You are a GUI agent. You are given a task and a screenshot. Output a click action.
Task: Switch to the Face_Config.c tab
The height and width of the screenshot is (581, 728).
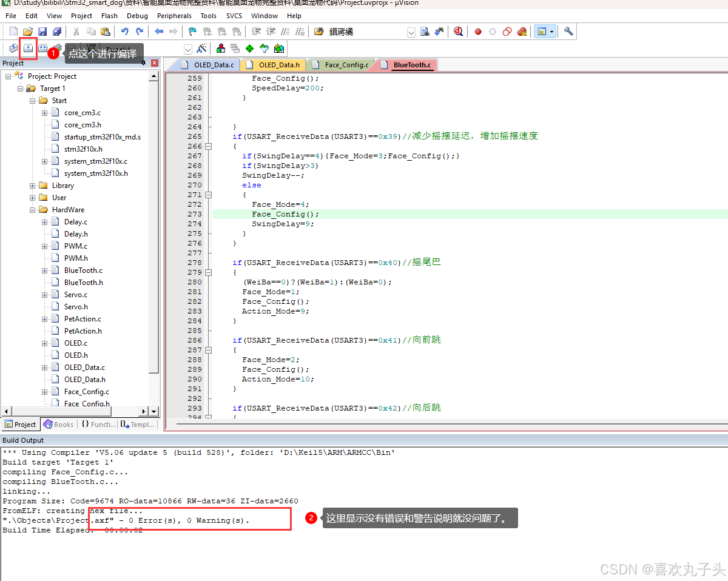340,65
